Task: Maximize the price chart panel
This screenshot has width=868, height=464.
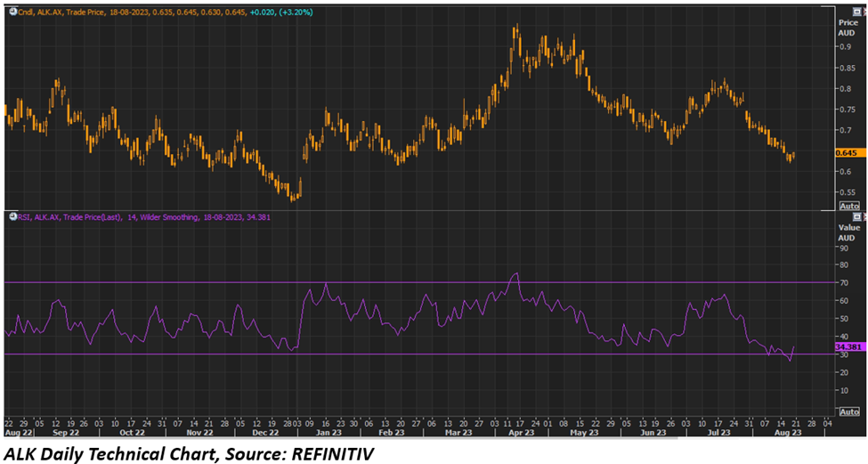Action: (x=857, y=12)
